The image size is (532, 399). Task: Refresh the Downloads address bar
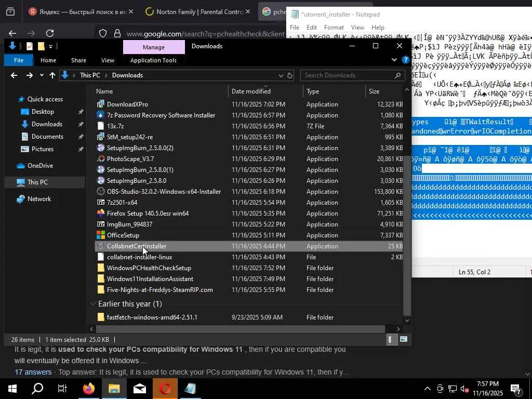[290, 75]
